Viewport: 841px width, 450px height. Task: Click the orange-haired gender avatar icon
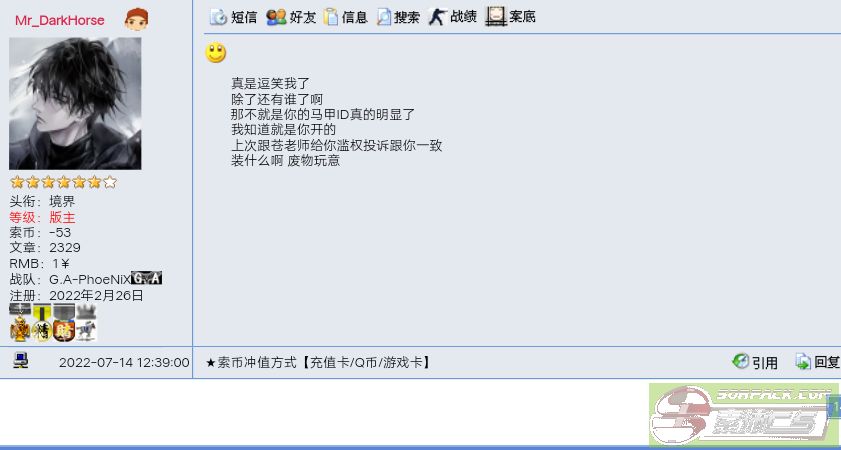click(136, 20)
